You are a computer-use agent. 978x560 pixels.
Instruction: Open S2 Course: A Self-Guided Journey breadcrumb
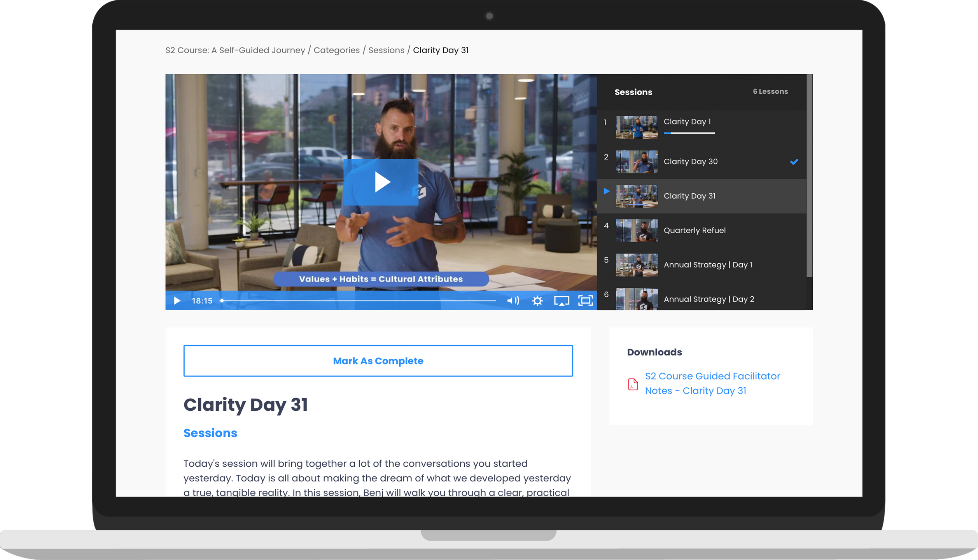coord(235,50)
